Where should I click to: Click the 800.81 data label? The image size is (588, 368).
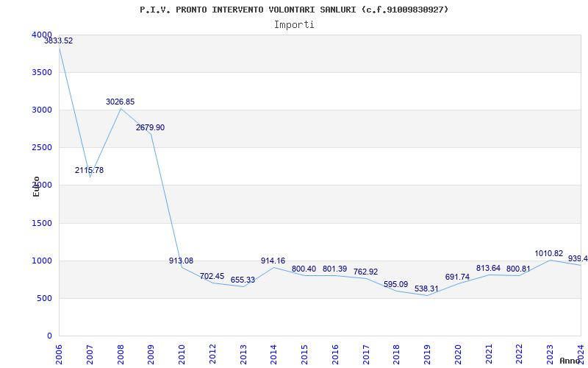pos(518,269)
